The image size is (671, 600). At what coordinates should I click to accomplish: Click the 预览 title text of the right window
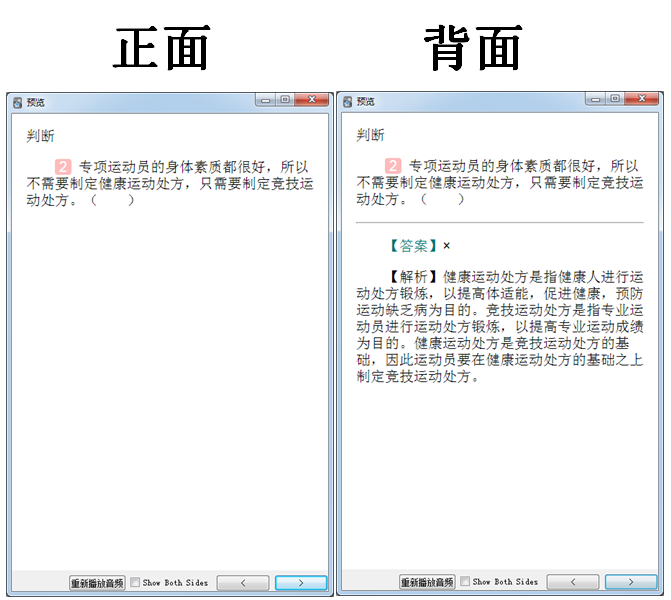tap(365, 102)
